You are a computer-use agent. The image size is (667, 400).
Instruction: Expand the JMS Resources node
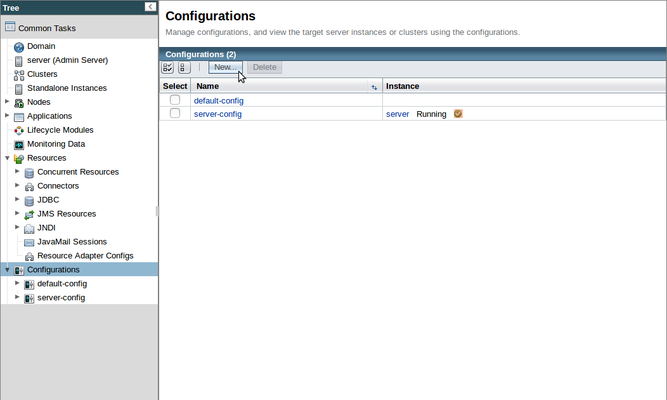[17, 213]
